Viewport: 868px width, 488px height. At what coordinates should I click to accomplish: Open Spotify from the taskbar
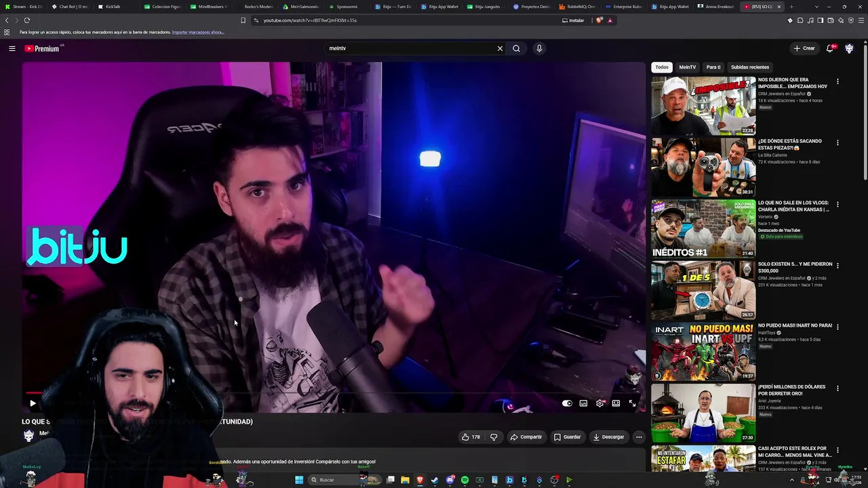pos(465,480)
